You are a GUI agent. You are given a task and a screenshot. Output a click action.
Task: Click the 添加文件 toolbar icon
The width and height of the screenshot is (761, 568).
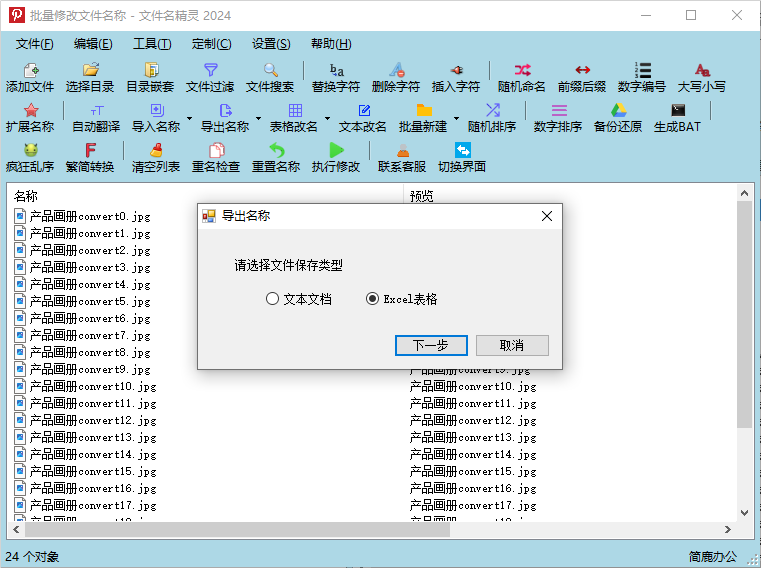coord(30,78)
